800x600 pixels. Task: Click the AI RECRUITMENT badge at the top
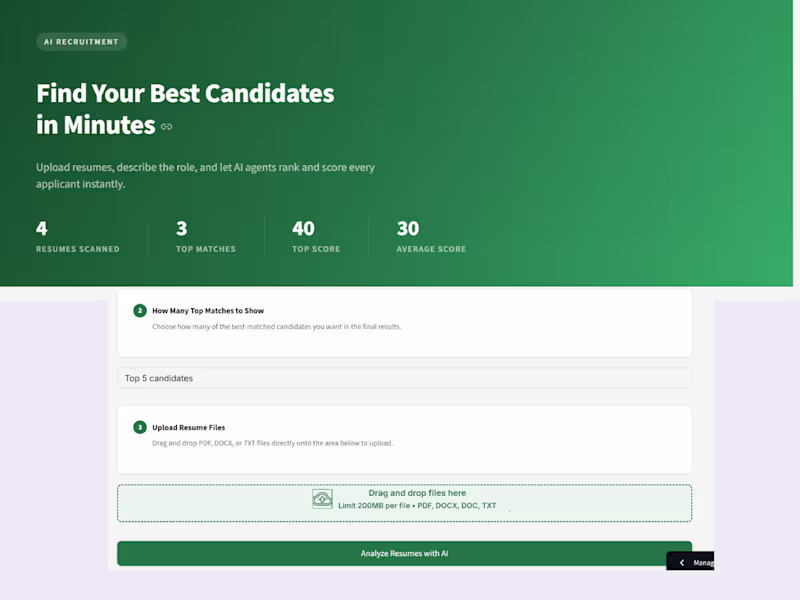tap(81, 41)
